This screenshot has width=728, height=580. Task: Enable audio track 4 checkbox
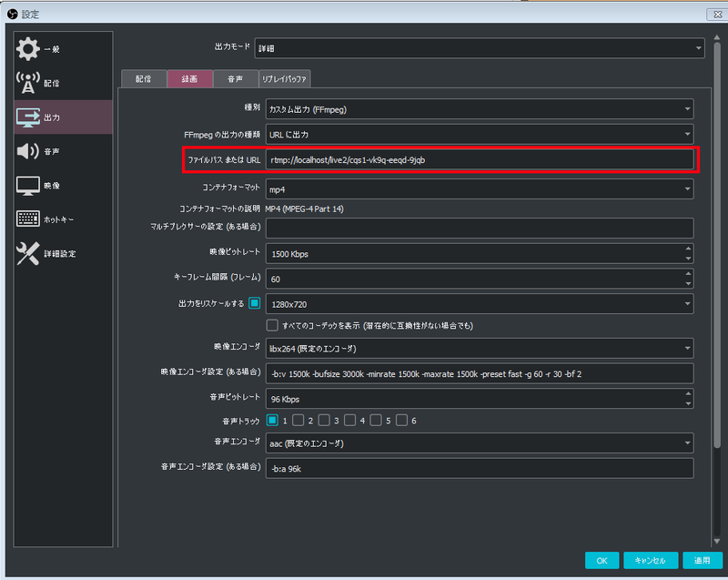[350, 421]
